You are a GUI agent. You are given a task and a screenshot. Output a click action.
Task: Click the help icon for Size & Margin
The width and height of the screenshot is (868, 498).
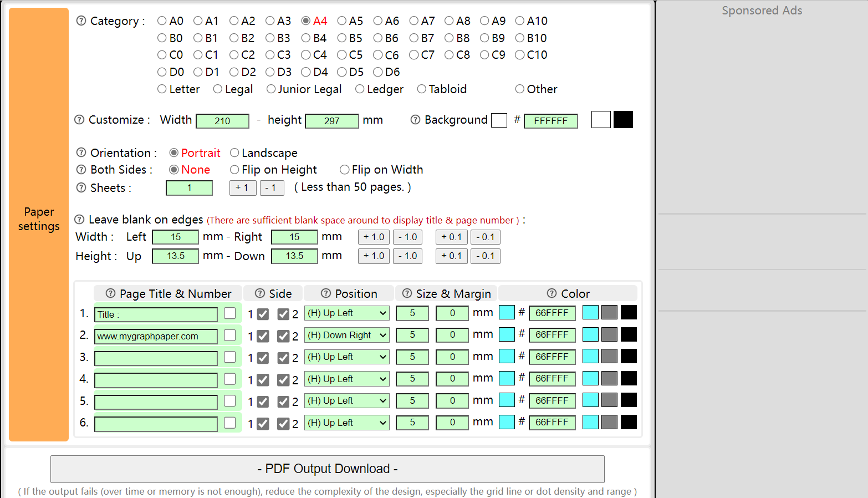click(x=407, y=293)
